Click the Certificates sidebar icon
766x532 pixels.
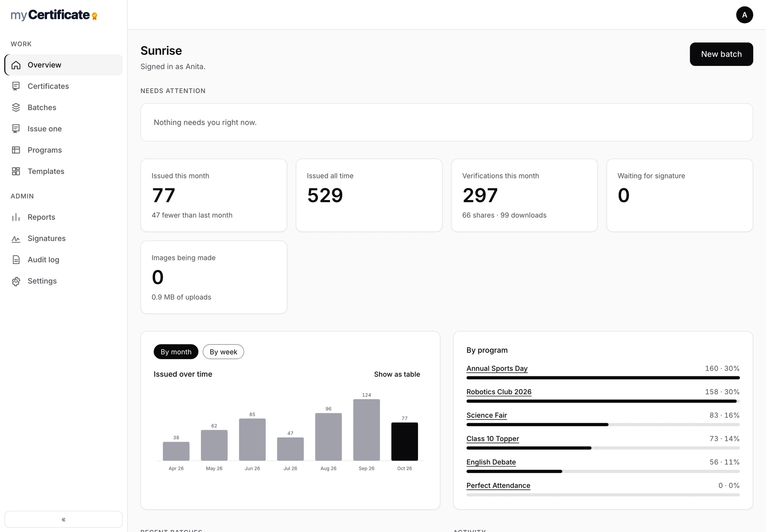[x=16, y=86]
